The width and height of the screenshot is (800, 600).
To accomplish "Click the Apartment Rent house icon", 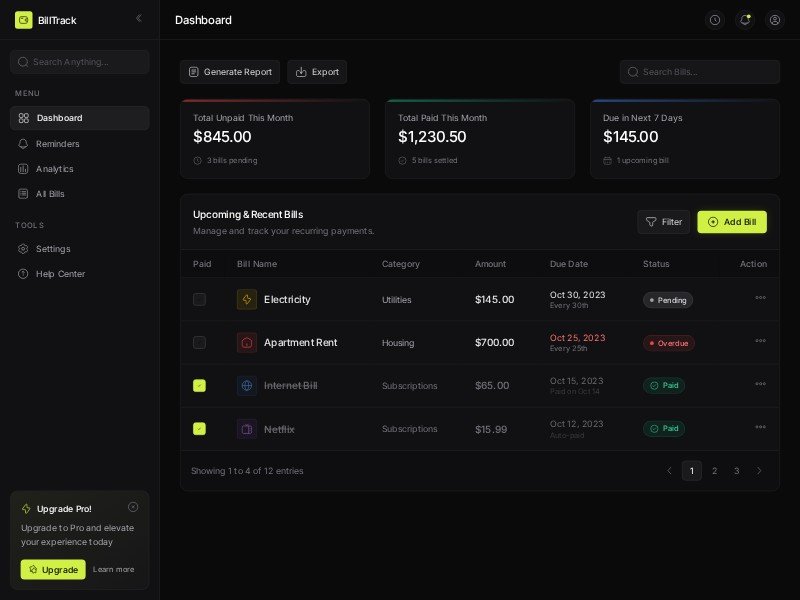I will [x=247, y=342].
